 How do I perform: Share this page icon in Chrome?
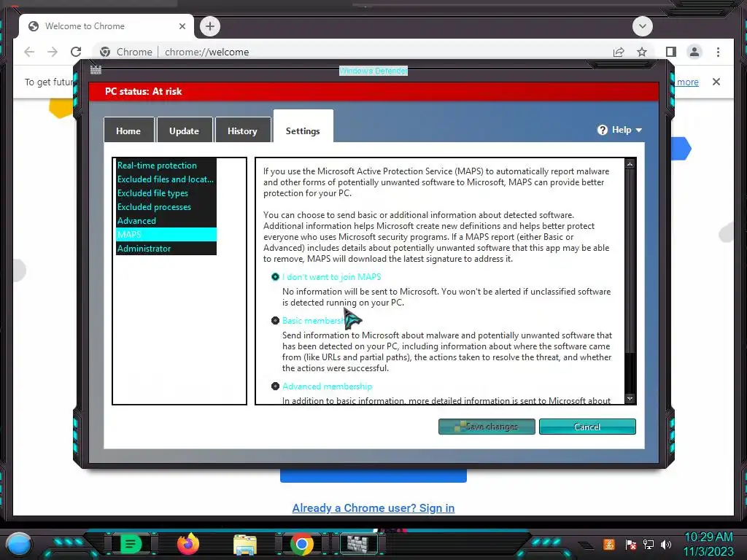click(619, 52)
